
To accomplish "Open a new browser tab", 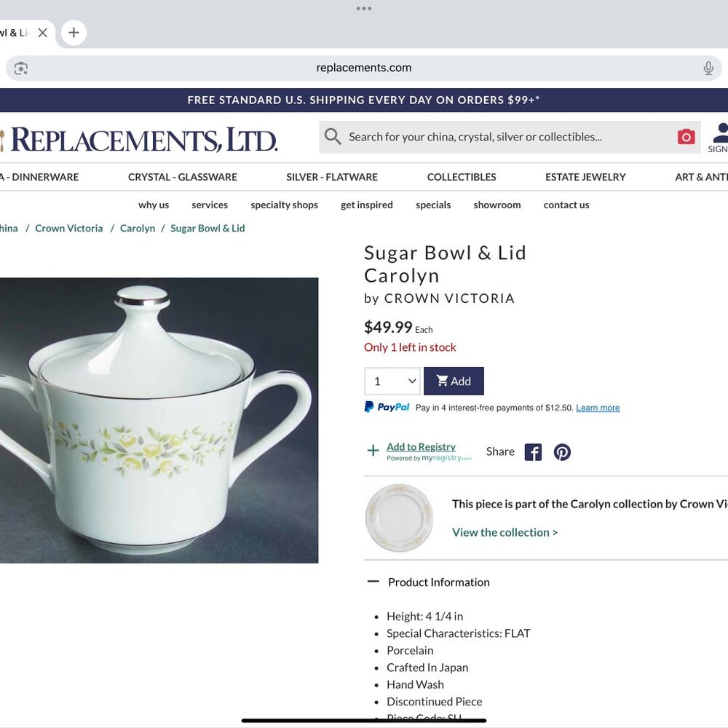I will coord(74,33).
